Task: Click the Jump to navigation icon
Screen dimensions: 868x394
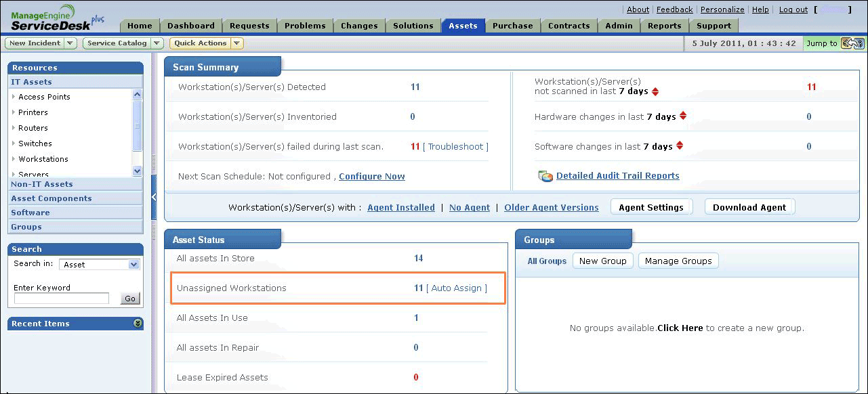Action: [x=852, y=43]
